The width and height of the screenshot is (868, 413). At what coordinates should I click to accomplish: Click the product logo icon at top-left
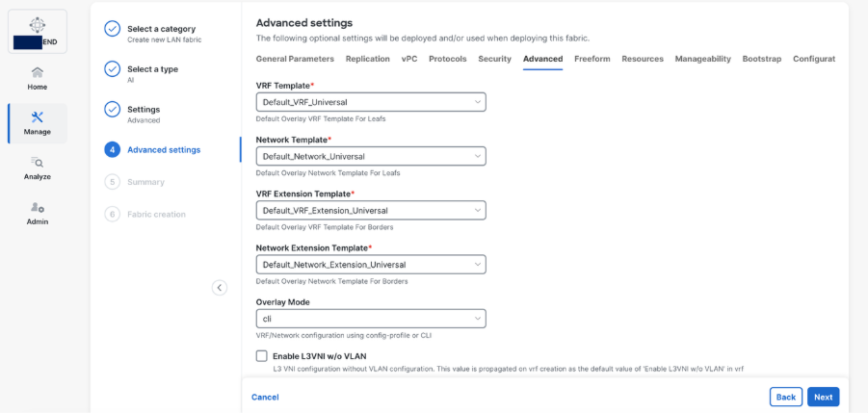click(x=38, y=25)
